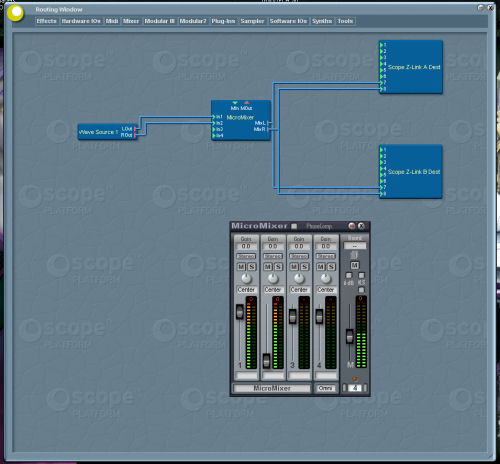Open the Software IOs menu

(x=288, y=21)
